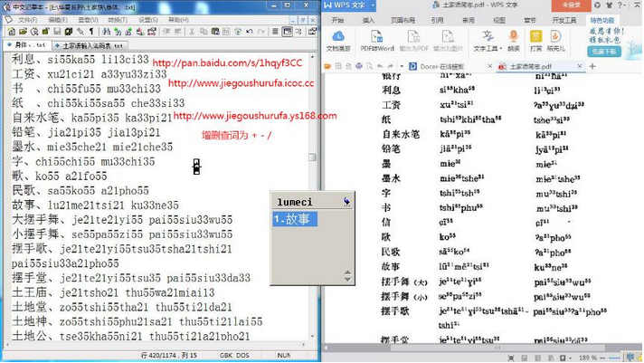Screen dimensions: 644x363
Task: Close the 土家语简志.pdf document tab
Action: pos(580,66)
